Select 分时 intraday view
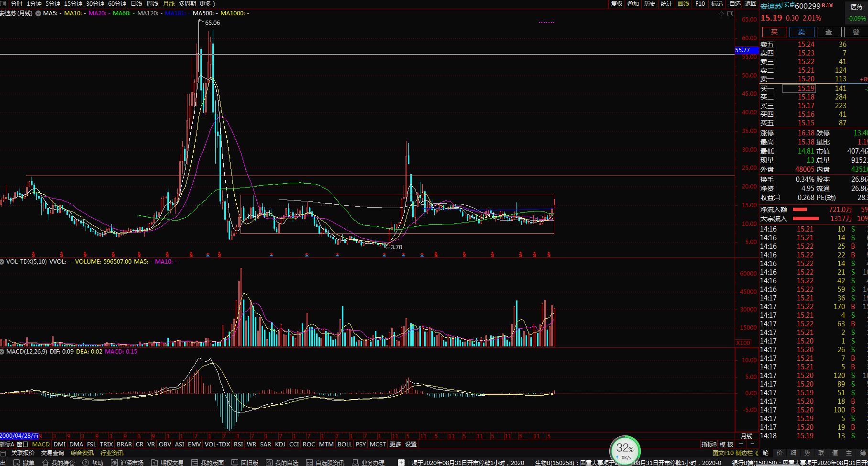The height and width of the screenshot is (466, 868). pyautogui.click(x=17, y=3)
